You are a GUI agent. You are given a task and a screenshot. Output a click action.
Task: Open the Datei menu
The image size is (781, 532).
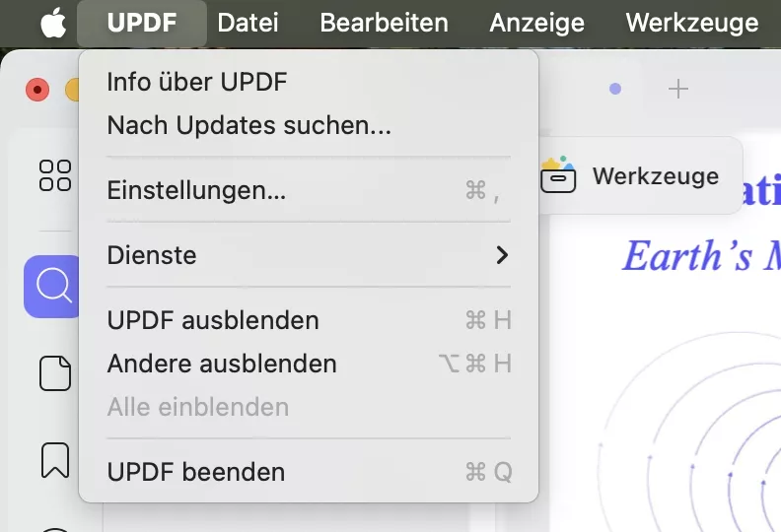(x=248, y=23)
